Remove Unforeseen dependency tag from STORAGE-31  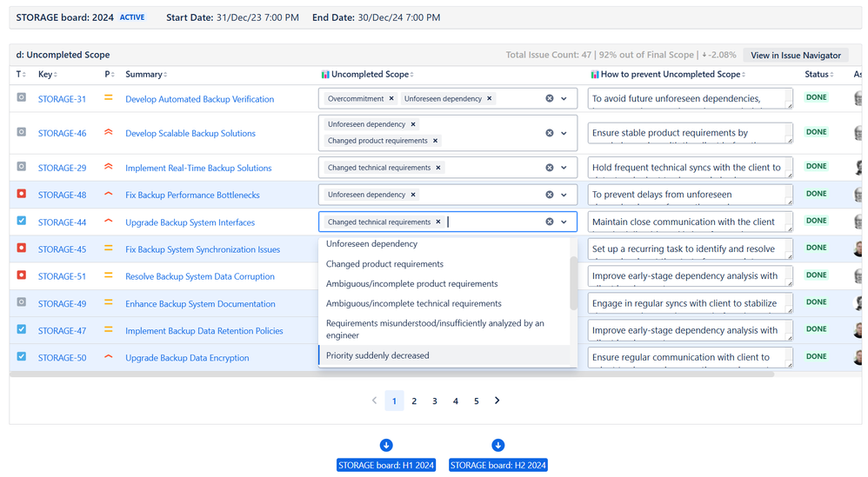coord(490,98)
